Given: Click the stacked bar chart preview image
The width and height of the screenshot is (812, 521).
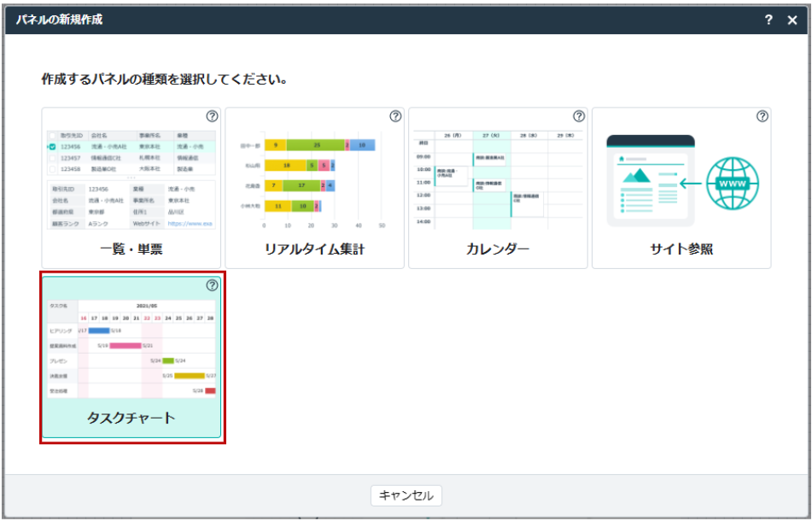Looking at the screenshot, I should [314, 179].
